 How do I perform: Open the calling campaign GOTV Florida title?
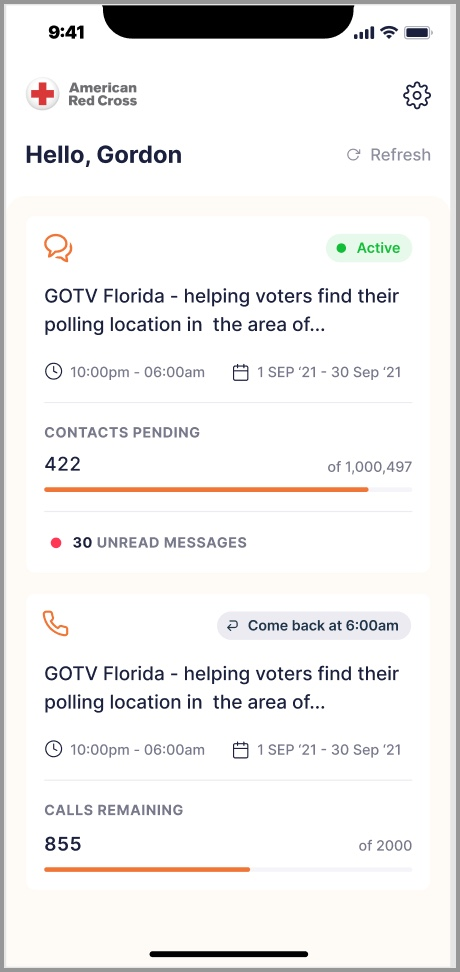[222, 688]
